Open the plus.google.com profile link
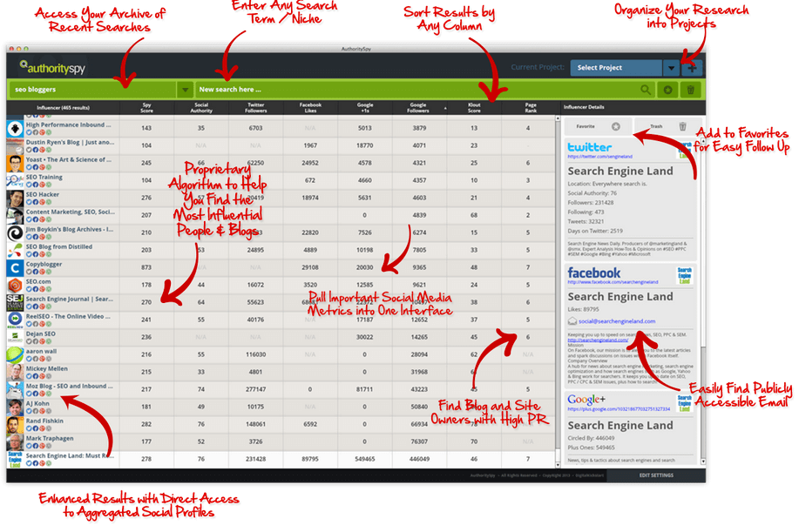 coord(619,409)
